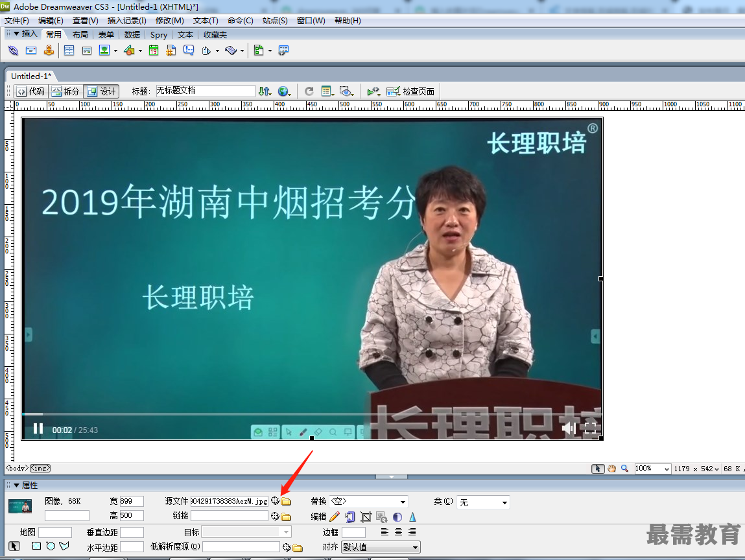Select the Rectangular Hotspot tool
The image size is (745, 560).
tap(36, 546)
